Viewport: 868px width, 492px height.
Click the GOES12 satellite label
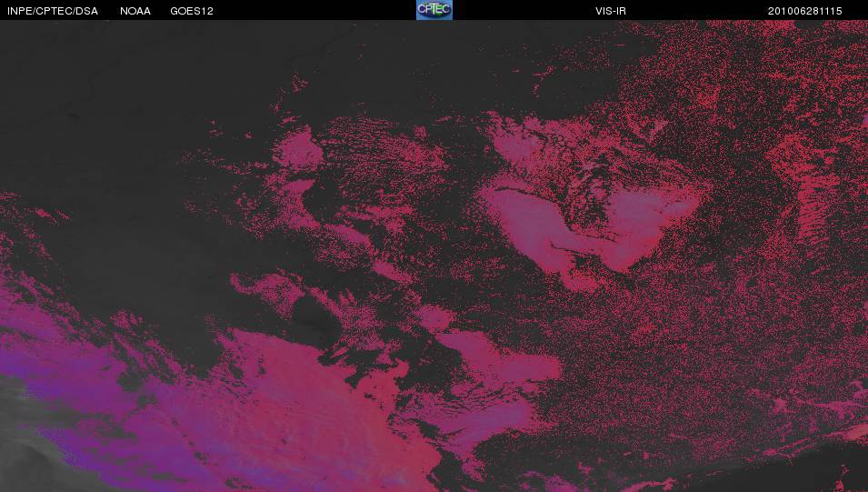[x=192, y=11]
